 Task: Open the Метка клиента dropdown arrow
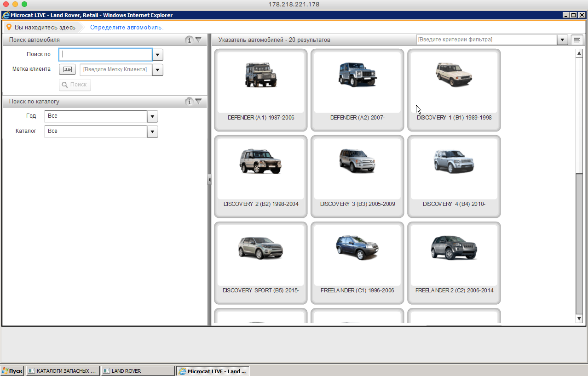point(157,70)
